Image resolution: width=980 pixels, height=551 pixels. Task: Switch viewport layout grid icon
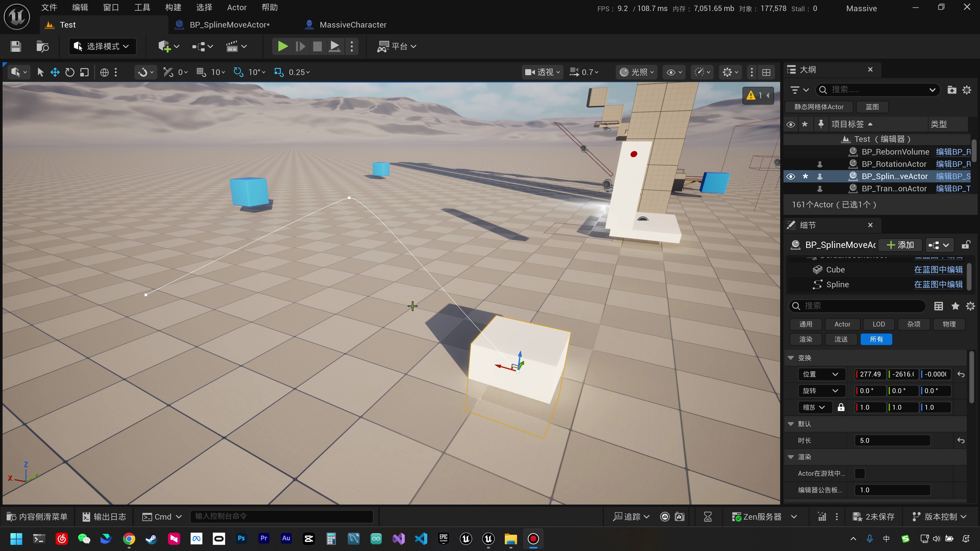coord(766,72)
